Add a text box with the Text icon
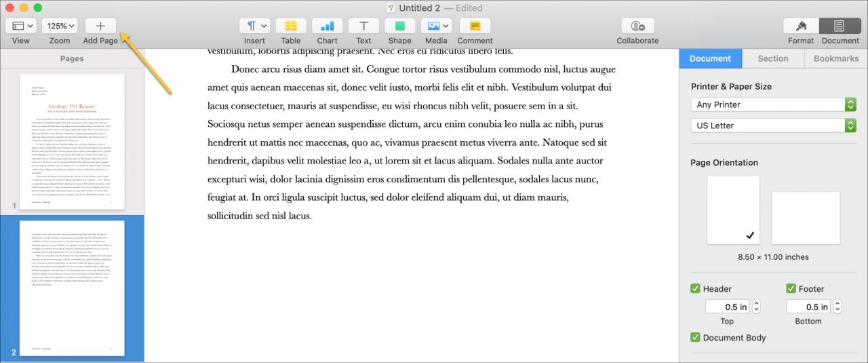 (364, 26)
